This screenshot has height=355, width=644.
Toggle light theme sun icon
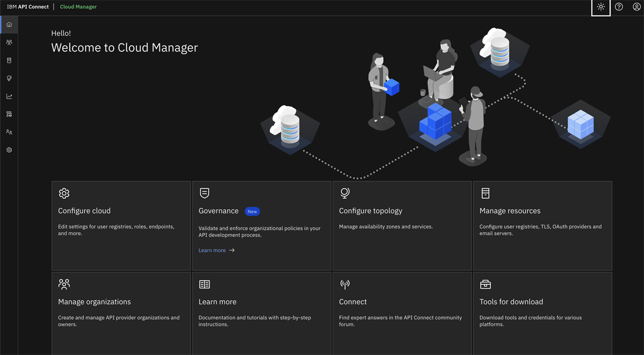(x=601, y=8)
